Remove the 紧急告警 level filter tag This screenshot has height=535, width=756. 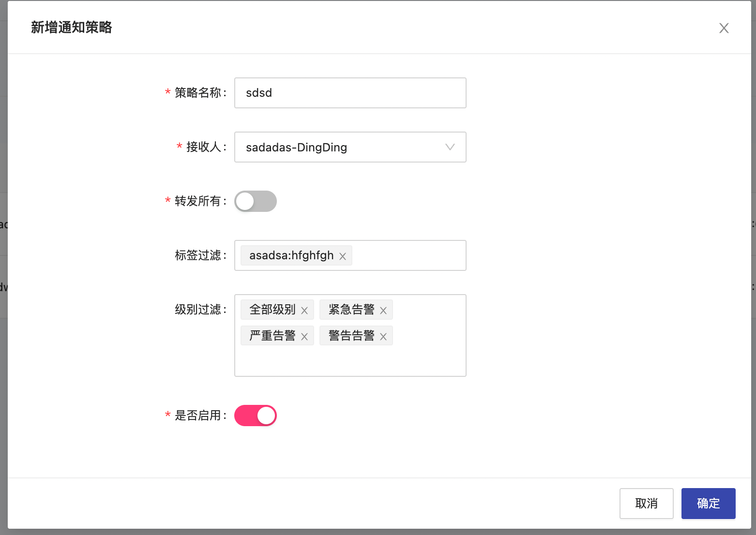click(383, 310)
